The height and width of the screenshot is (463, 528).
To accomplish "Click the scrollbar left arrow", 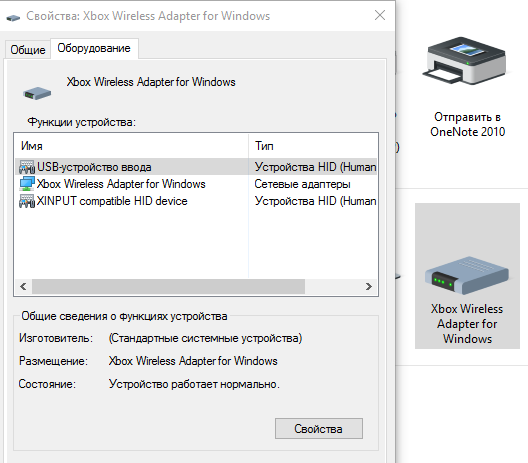I will (x=23, y=287).
